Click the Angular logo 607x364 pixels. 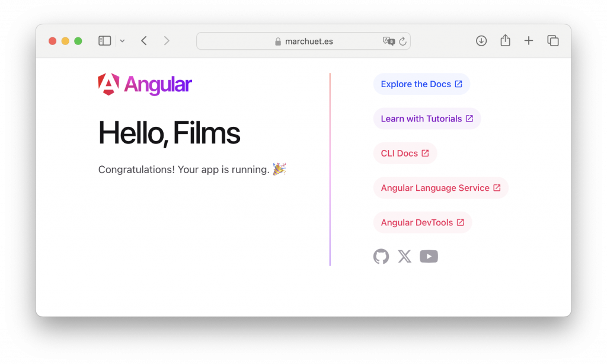point(145,85)
